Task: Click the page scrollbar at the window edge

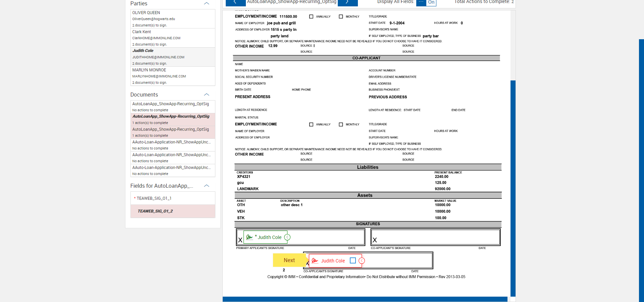Action: (641, 171)
